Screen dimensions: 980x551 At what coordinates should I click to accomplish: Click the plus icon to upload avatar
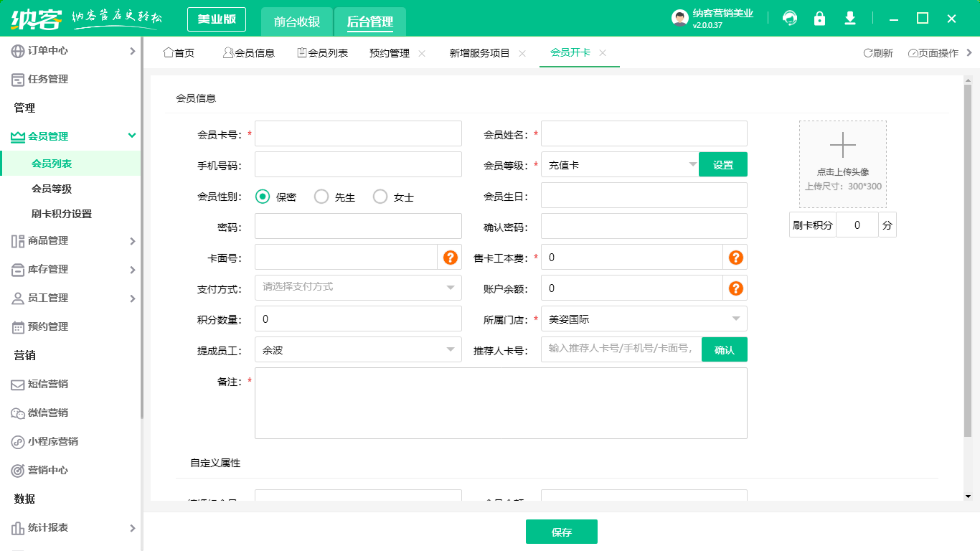click(x=842, y=146)
